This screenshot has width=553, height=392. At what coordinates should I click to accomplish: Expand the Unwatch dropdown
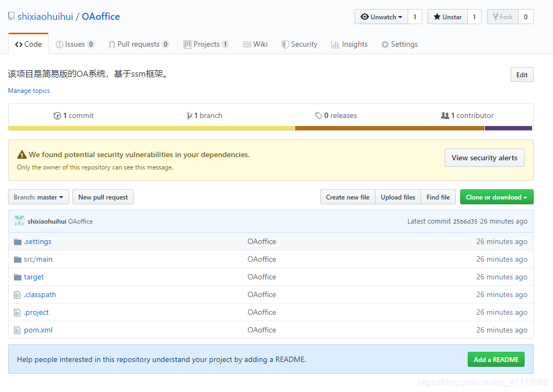tap(381, 17)
